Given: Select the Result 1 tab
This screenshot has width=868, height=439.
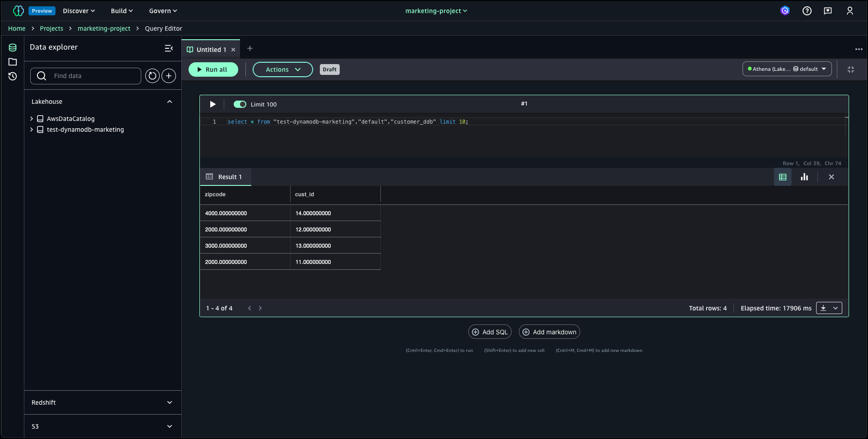Looking at the screenshot, I should [x=226, y=177].
